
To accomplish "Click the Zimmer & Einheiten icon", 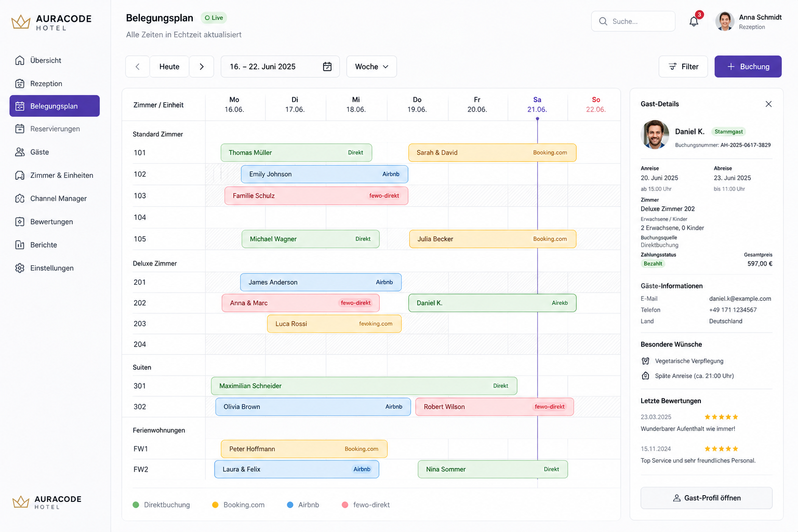I will tap(20, 176).
